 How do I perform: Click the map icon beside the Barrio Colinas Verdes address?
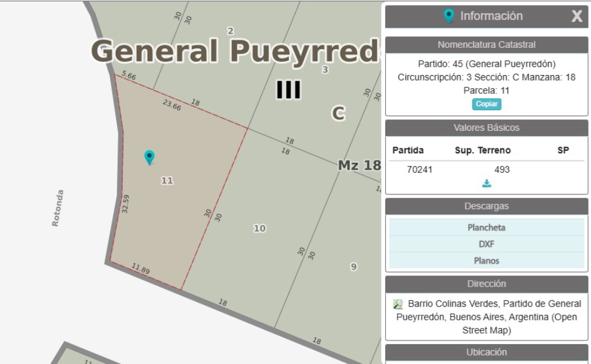(398, 304)
